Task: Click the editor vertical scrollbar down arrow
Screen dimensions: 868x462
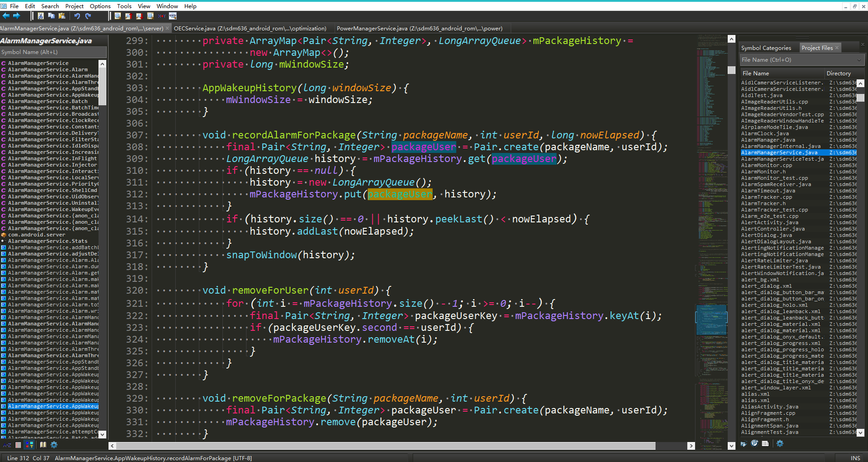Action: coord(731,446)
